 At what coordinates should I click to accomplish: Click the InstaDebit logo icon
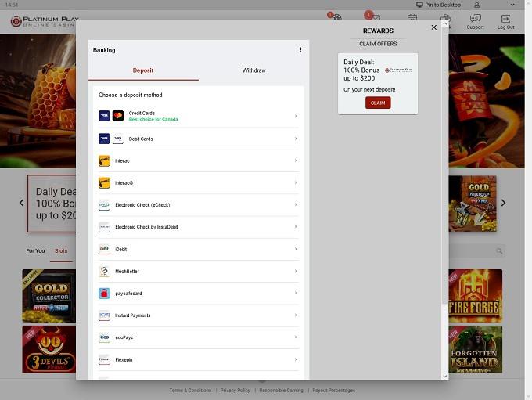click(x=104, y=227)
